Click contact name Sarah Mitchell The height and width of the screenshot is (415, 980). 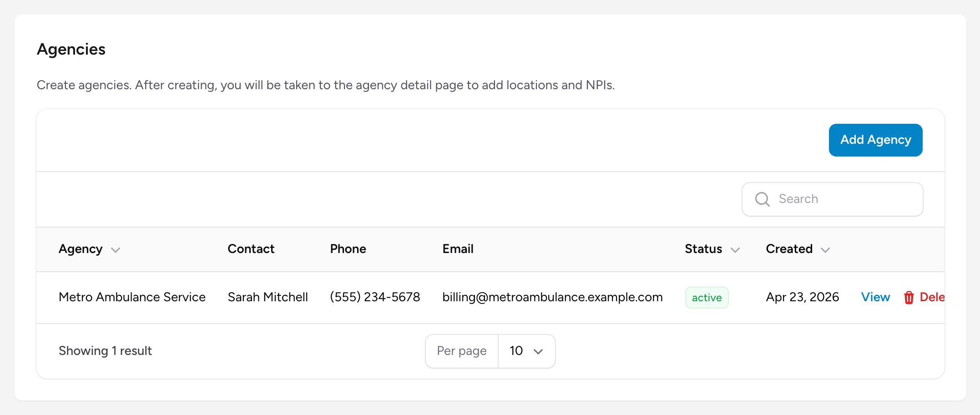point(268,297)
